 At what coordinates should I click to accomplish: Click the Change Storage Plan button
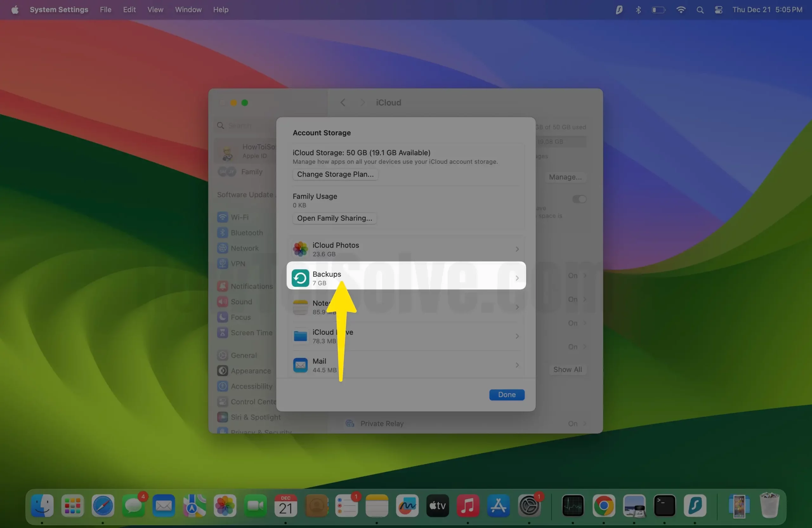[x=335, y=174]
